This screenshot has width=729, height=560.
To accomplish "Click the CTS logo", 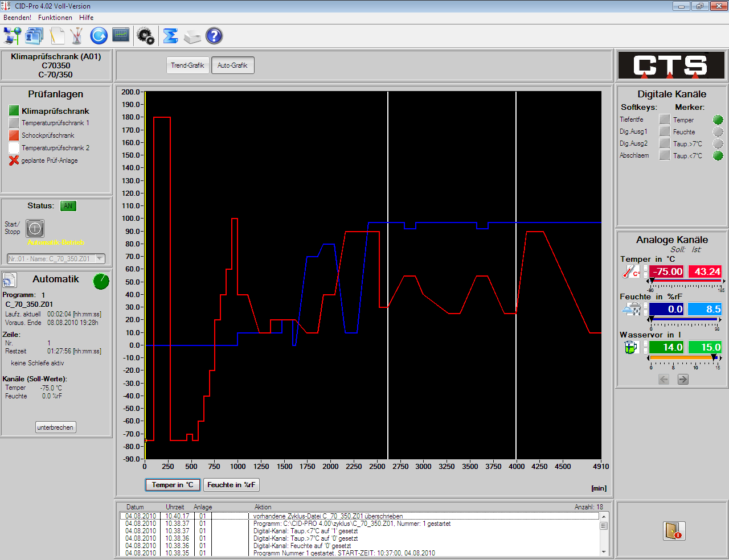I will [x=671, y=65].
